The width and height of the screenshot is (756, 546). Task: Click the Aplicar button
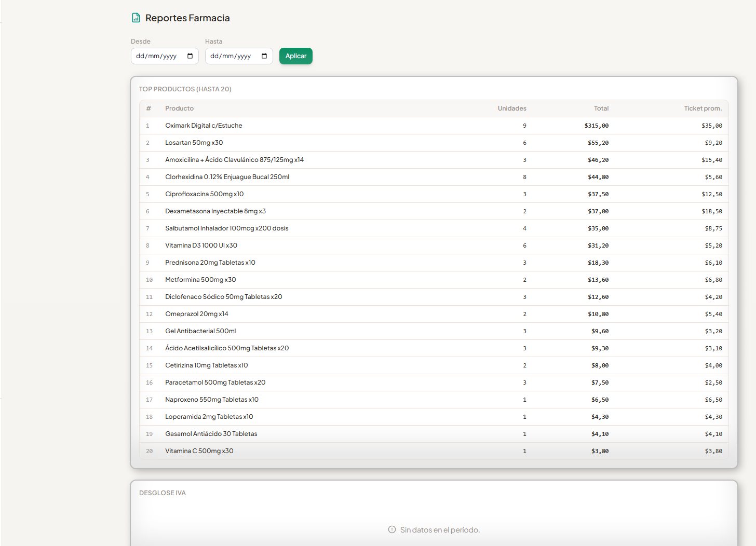[x=296, y=56]
